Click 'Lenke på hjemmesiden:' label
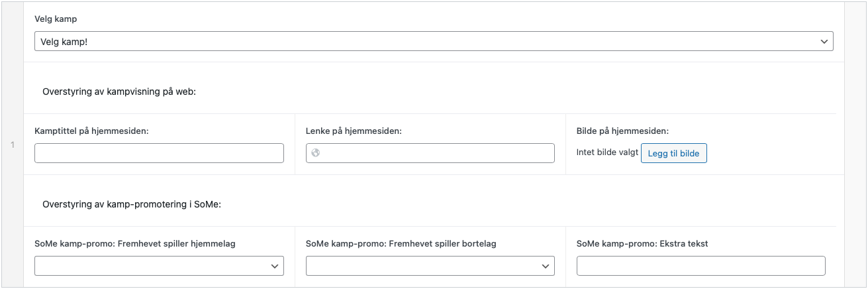 pyautogui.click(x=354, y=131)
